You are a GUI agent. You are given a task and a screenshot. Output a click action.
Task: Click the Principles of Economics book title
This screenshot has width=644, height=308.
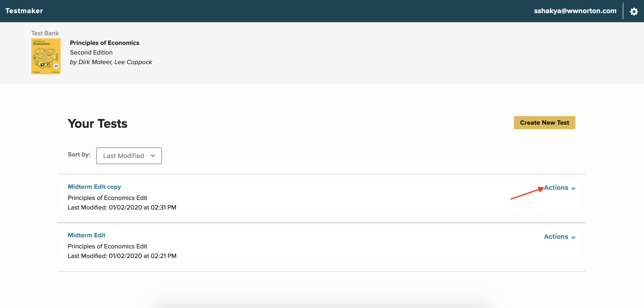point(104,43)
